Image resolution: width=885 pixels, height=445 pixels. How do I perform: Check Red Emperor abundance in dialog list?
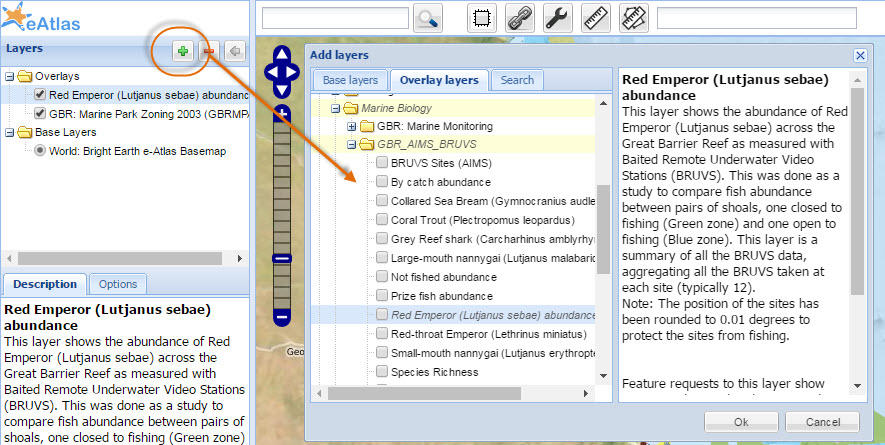pos(382,315)
